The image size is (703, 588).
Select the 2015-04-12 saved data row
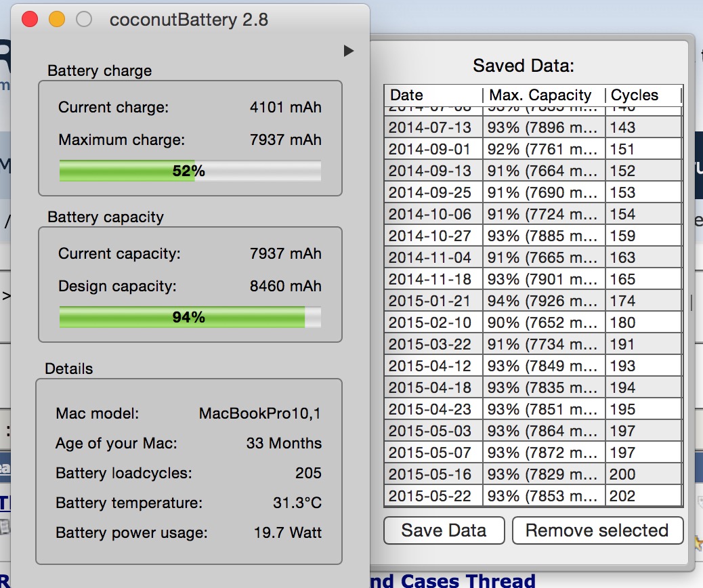click(x=533, y=366)
